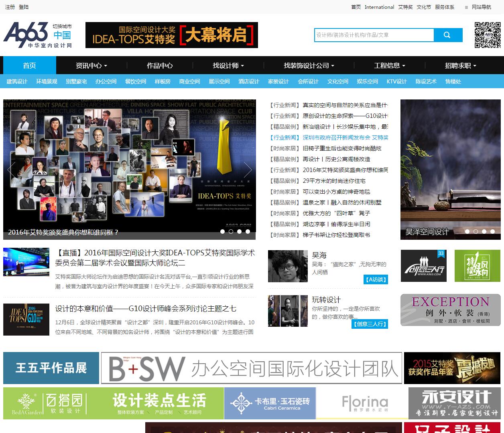Open IDEA-TOPS 大幕将启 header banner
This screenshot has height=433, width=504.
(x=172, y=35)
